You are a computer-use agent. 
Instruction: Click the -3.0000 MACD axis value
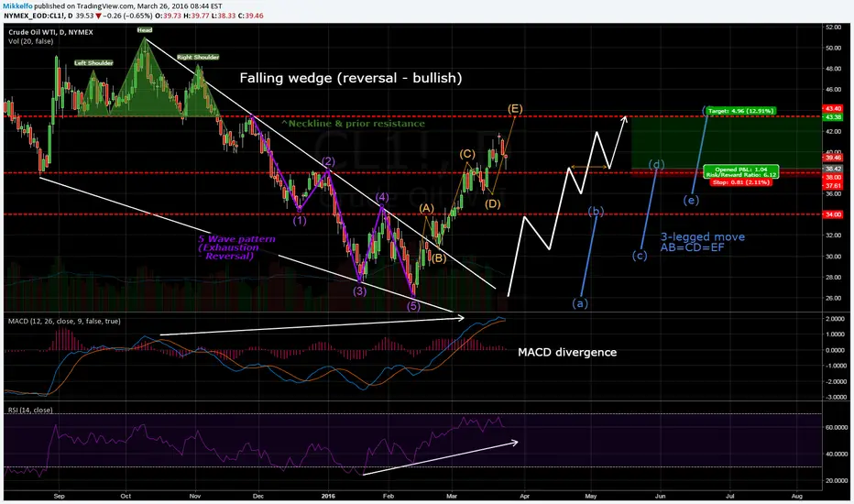pos(836,398)
